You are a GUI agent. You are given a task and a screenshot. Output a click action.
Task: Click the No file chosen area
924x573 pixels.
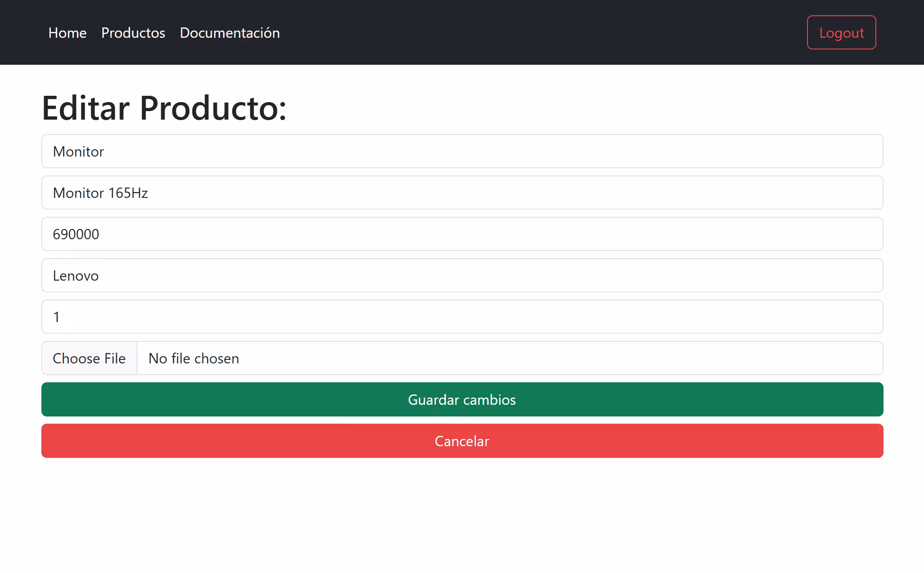pos(193,358)
